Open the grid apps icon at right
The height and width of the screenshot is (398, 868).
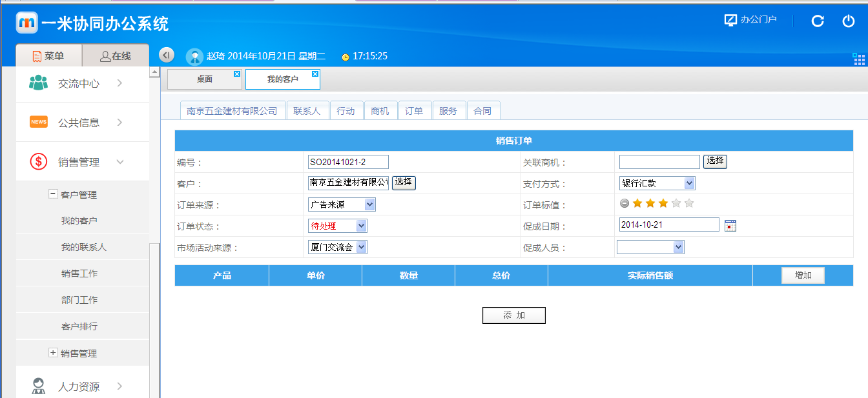(x=859, y=59)
